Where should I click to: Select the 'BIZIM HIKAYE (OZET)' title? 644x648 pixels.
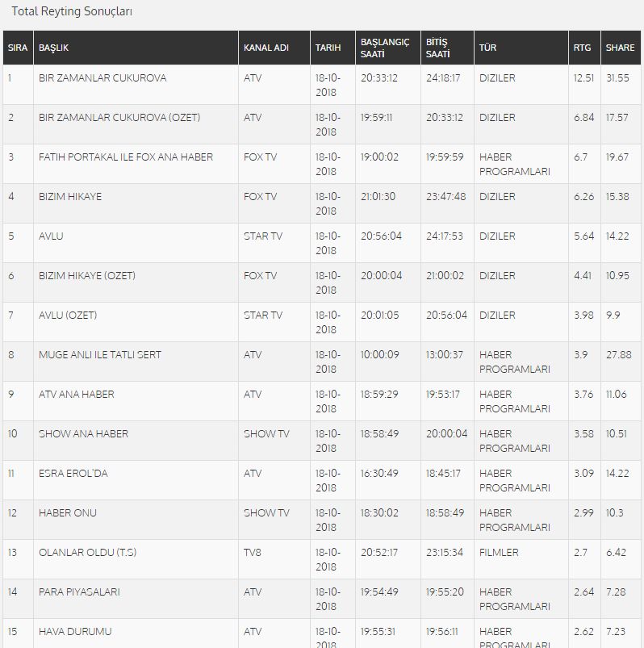[x=87, y=276]
